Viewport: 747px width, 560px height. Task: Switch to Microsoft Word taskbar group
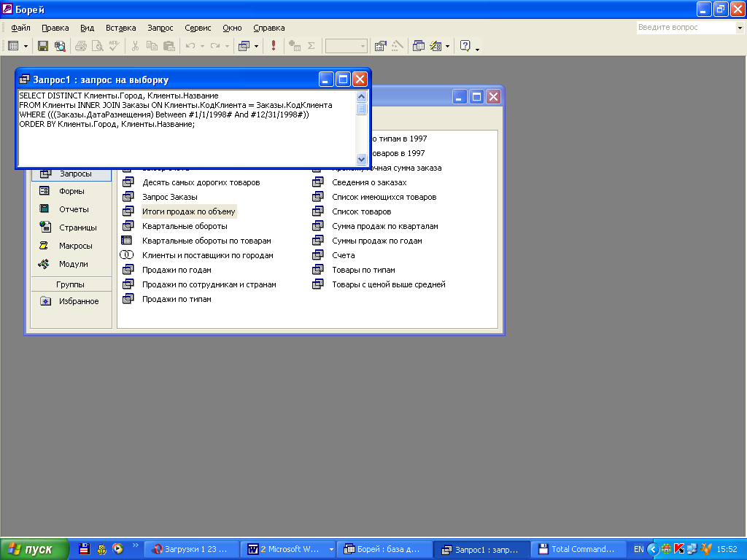[288, 549]
